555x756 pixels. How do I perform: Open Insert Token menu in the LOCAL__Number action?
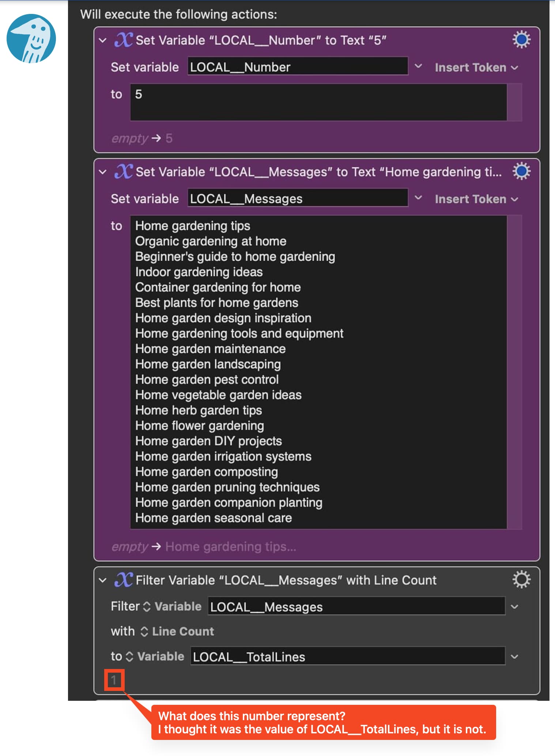476,68
